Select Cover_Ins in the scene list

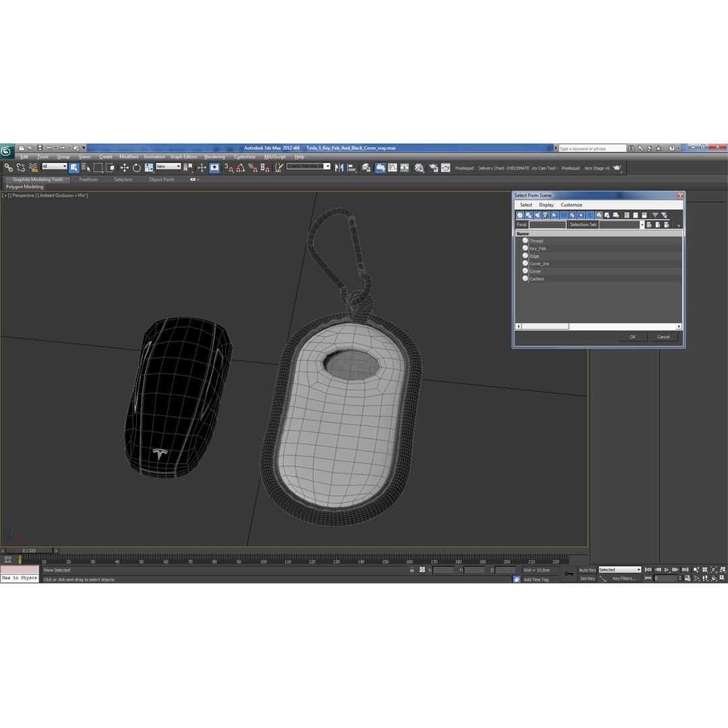click(599, 264)
